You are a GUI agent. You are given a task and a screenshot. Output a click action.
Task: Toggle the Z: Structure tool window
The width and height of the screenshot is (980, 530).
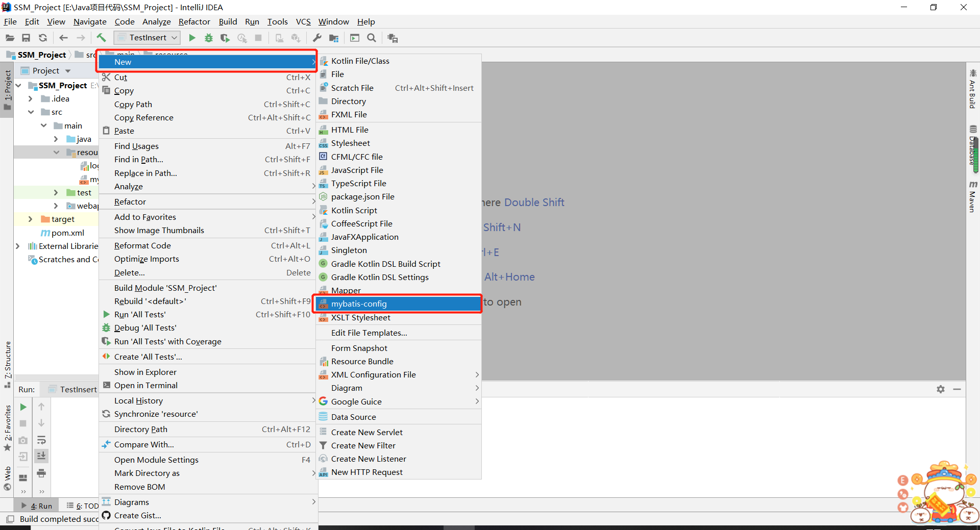7,365
